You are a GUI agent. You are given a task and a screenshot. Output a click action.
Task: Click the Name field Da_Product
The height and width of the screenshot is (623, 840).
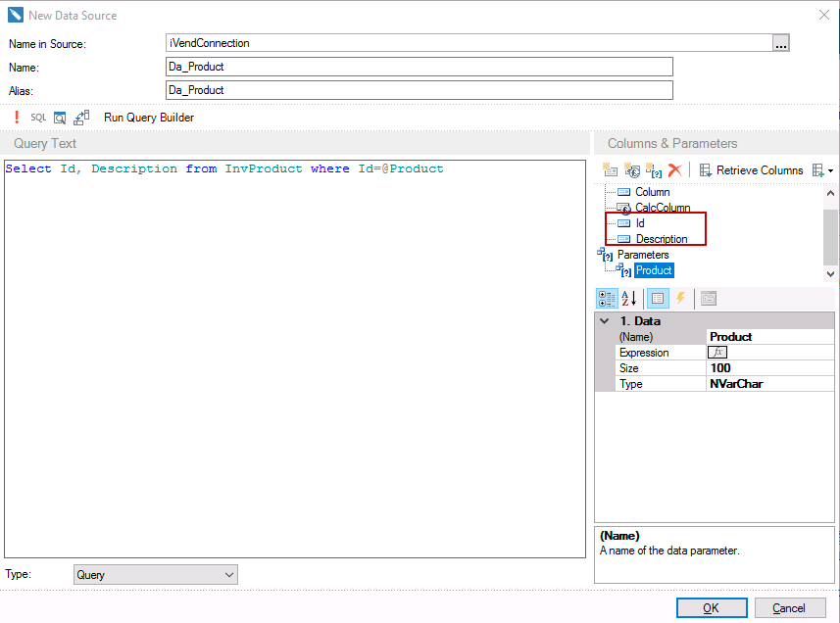pyautogui.click(x=419, y=67)
